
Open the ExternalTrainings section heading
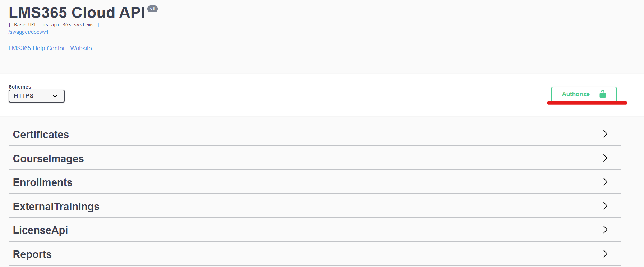coord(56,207)
